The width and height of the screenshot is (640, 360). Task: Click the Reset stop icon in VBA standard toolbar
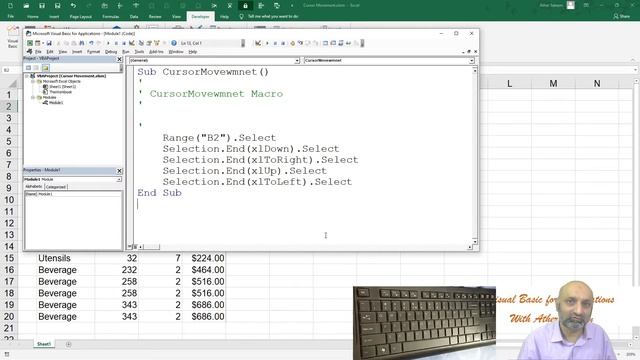[124, 43]
